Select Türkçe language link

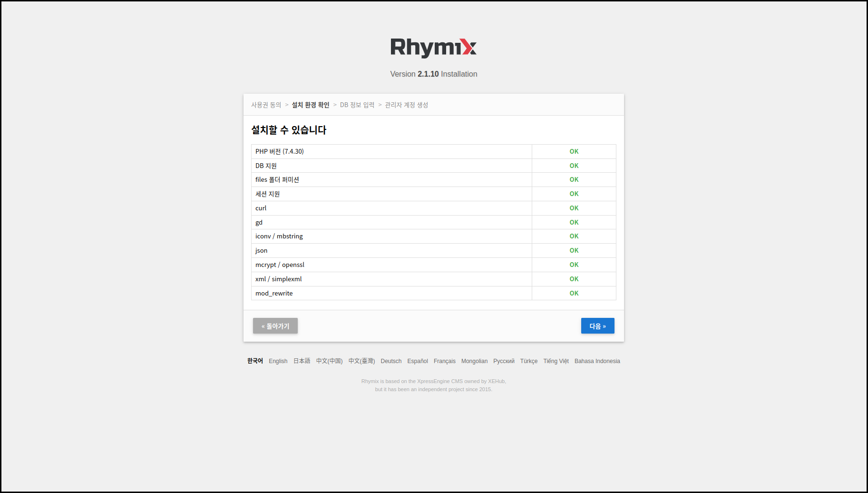[x=528, y=361]
